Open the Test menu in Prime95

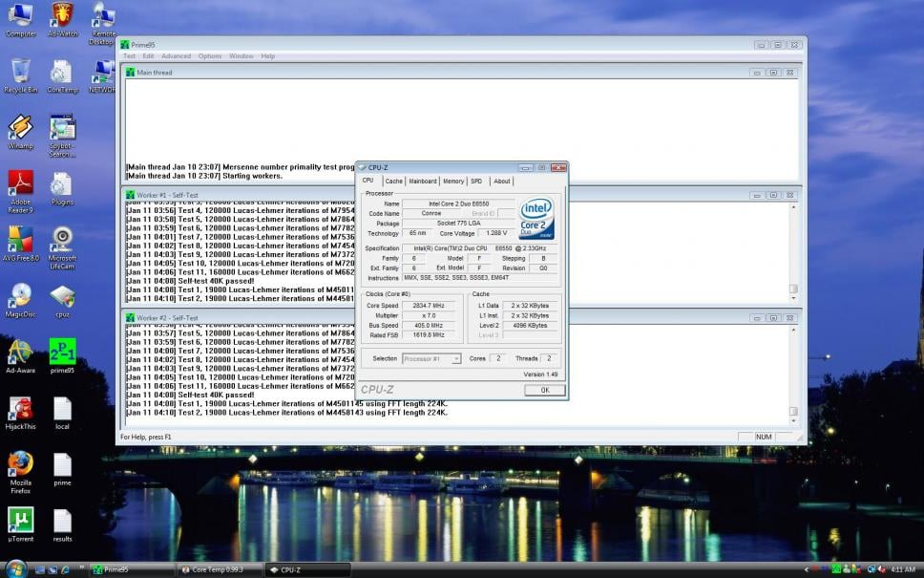tap(129, 56)
